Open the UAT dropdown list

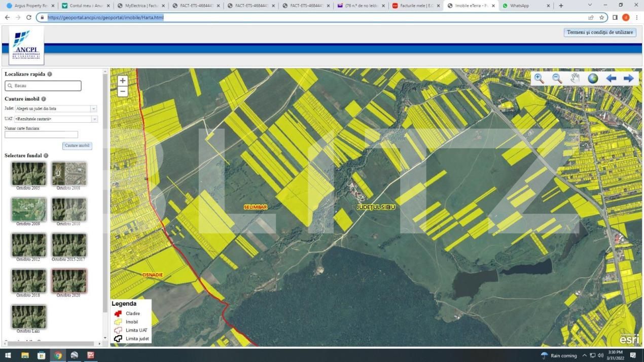[x=94, y=119]
